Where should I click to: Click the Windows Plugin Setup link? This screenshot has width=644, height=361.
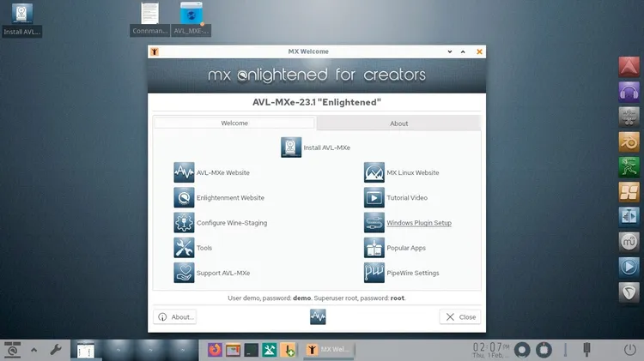point(419,223)
